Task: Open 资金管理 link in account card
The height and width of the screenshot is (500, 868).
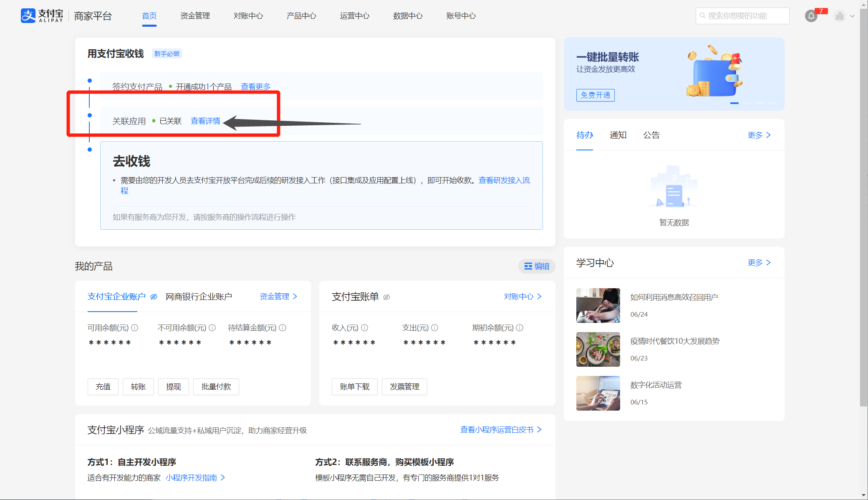Action: pos(278,297)
